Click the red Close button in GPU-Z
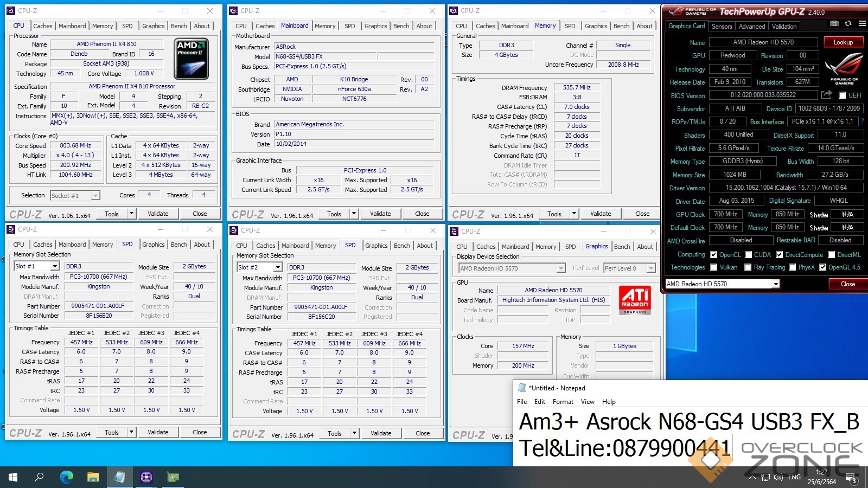 tap(847, 284)
